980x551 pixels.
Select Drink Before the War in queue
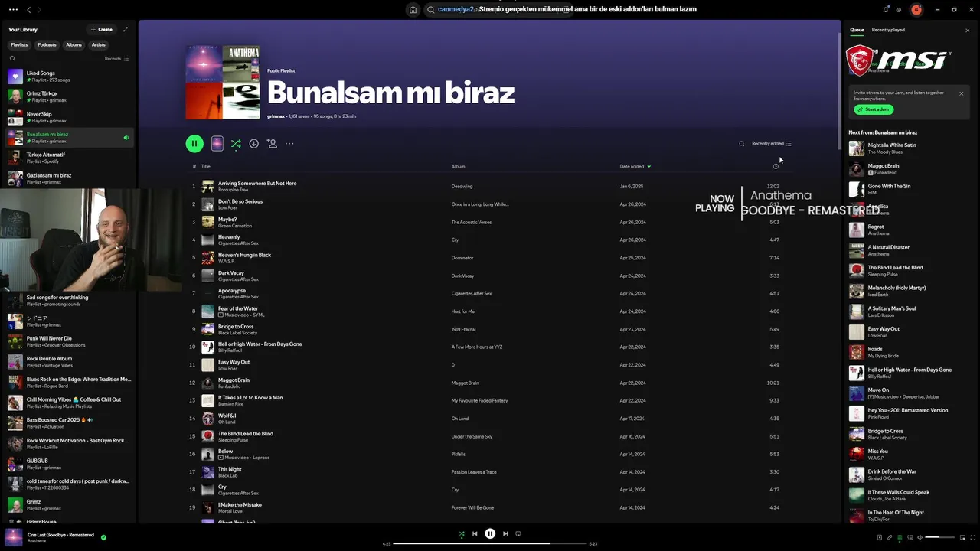(908, 474)
